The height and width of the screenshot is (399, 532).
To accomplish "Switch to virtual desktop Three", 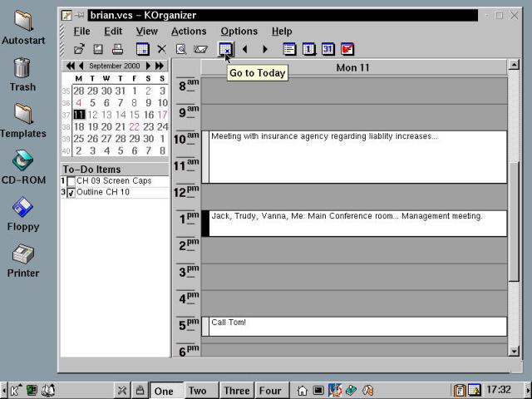I will 236,391.
